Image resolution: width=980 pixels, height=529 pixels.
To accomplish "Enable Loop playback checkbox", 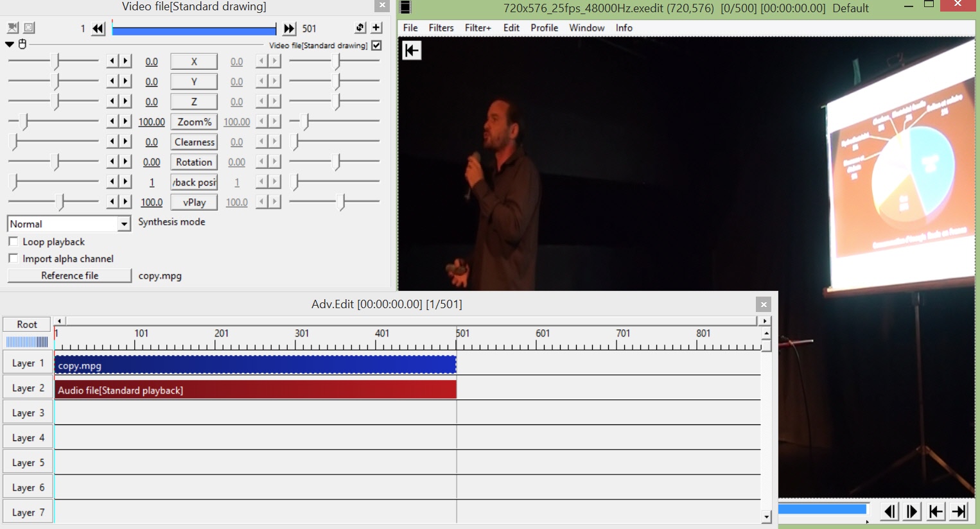I will 13,241.
